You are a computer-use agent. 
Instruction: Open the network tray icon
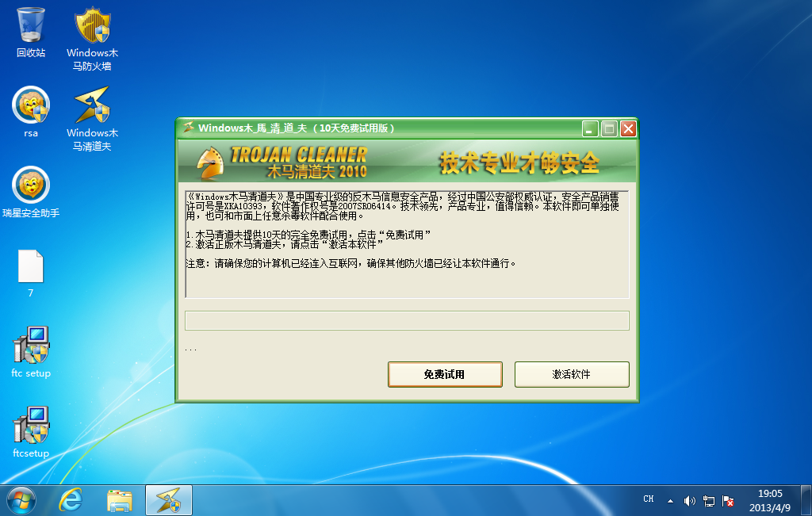pyautogui.click(x=708, y=501)
